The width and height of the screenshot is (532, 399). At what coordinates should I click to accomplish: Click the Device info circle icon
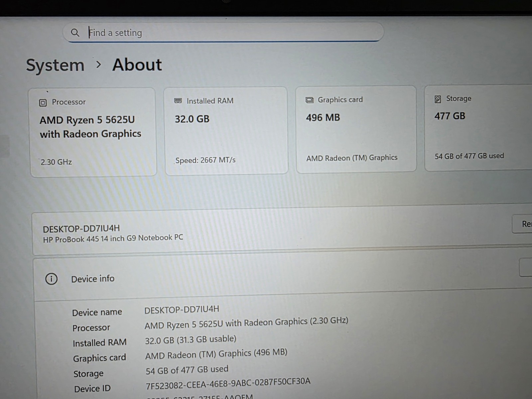coord(51,279)
